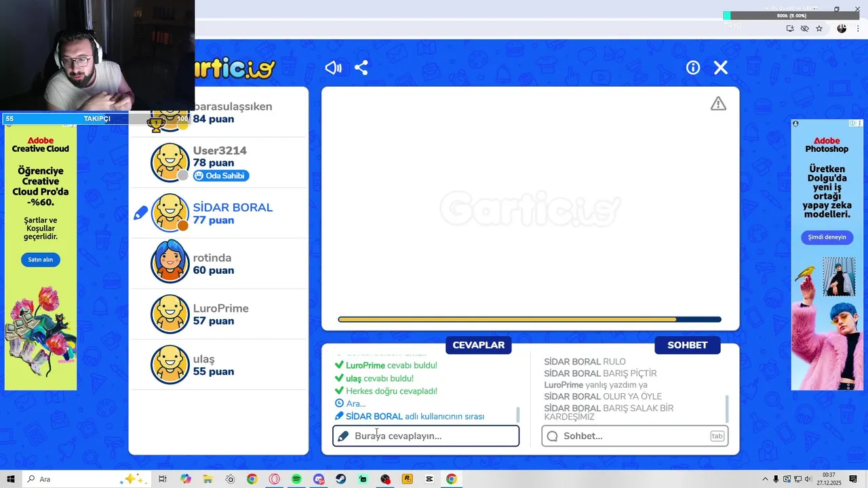This screenshot has width=868, height=488.
Task: Open the Chrome profile avatar
Action: pyautogui.click(x=842, y=28)
